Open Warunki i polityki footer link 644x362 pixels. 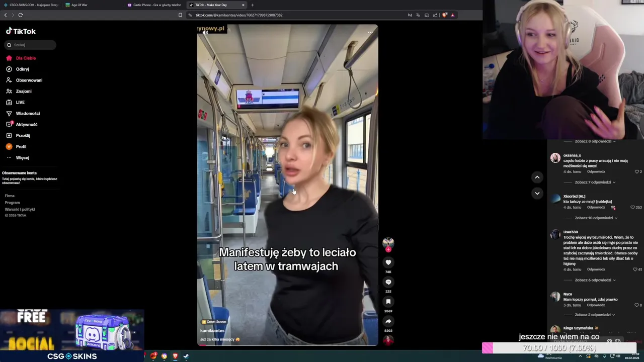[x=20, y=210]
